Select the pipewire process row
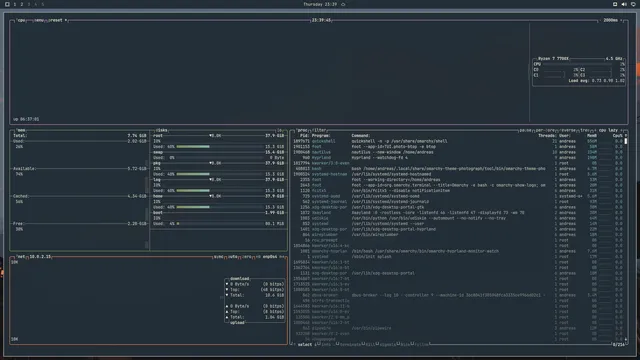Image resolution: width=640 pixels, height=360 pixels. [457, 328]
